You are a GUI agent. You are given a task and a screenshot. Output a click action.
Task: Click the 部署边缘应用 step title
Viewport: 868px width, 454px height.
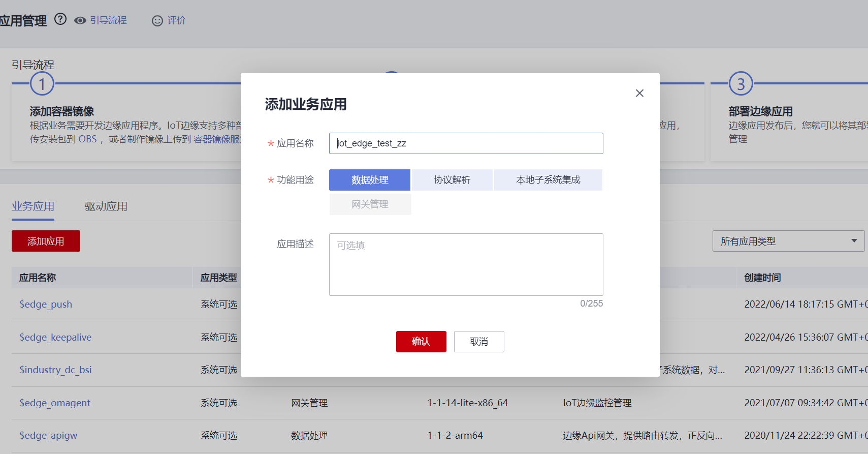tap(761, 111)
